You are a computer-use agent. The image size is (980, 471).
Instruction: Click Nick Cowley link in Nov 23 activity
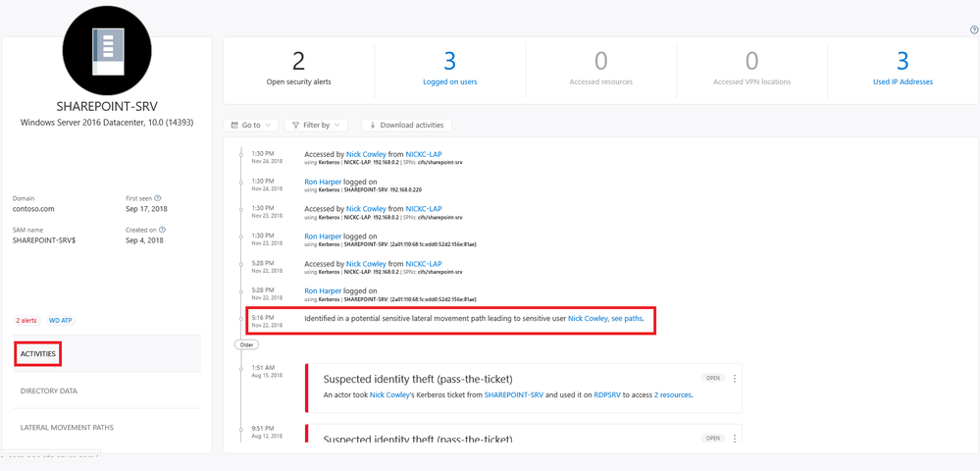point(366,208)
